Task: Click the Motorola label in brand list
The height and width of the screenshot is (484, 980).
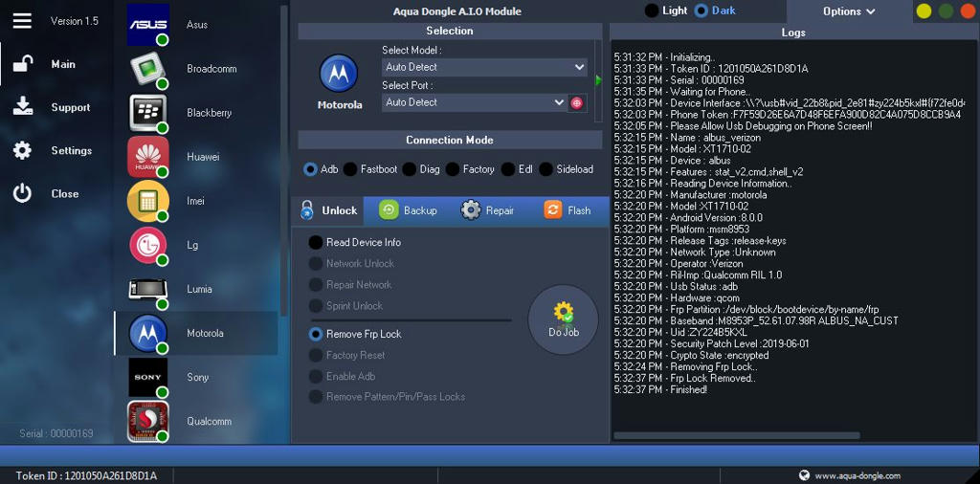Action: [x=205, y=334]
